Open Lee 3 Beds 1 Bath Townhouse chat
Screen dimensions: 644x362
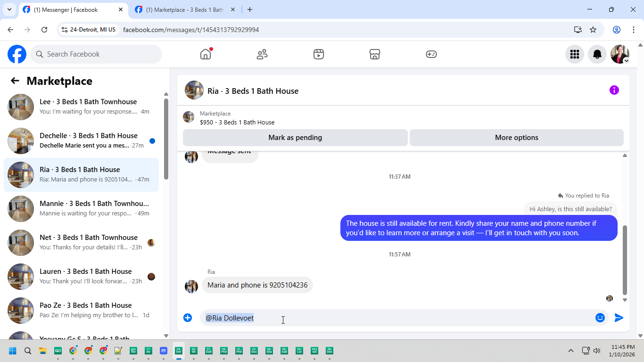(81, 107)
